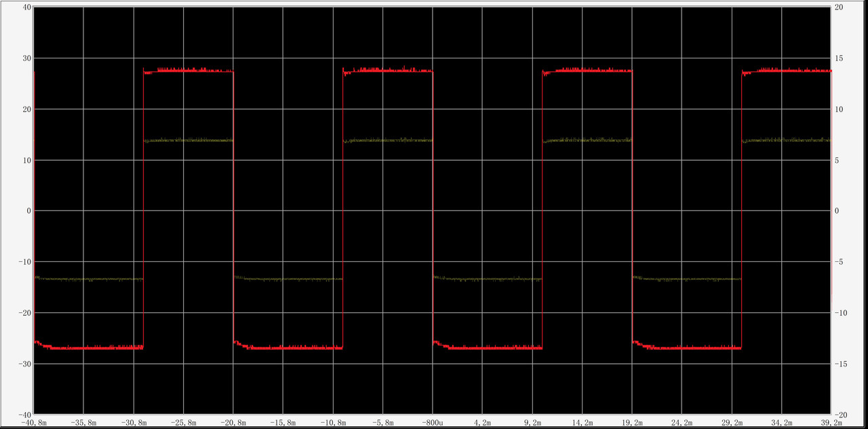Click the -30,8m time label
The height and width of the screenshot is (429, 868).
point(134,422)
